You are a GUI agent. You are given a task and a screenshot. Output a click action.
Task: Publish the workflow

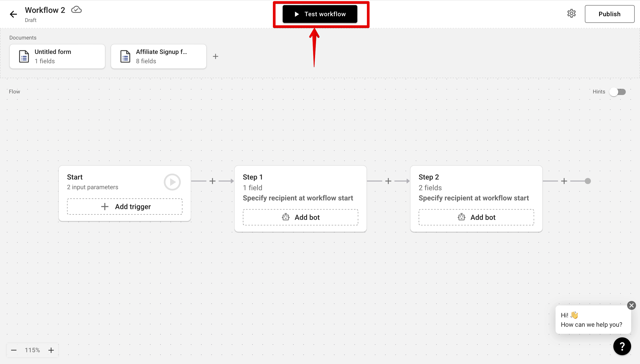pos(610,14)
